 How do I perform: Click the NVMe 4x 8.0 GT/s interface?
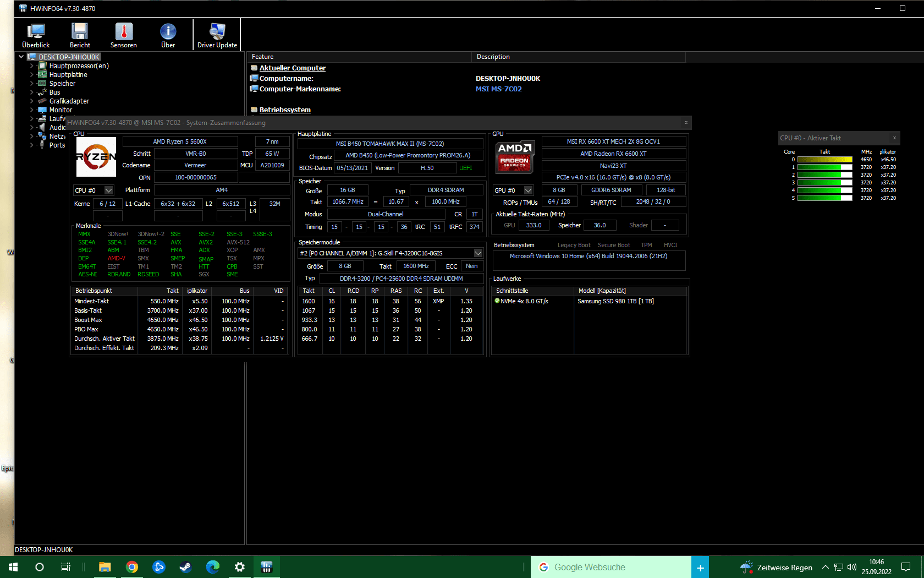coord(524,302)
